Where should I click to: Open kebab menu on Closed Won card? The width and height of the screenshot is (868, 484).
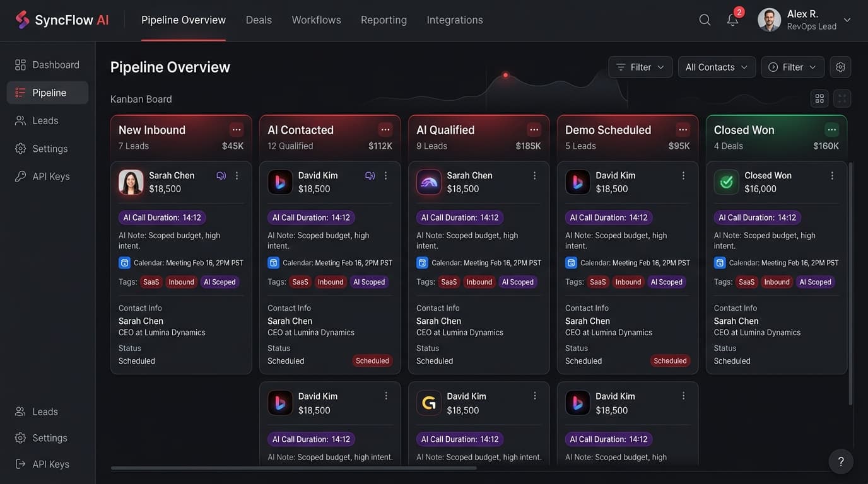pos(833,176)
